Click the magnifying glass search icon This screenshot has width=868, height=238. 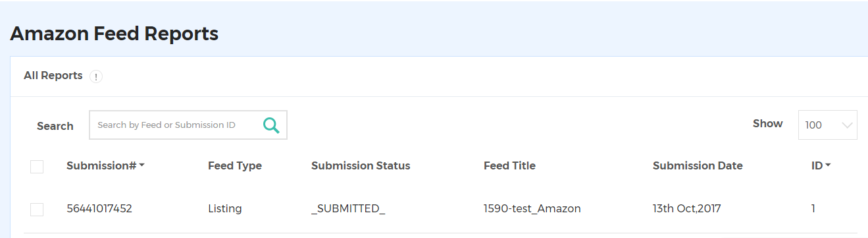click(x=271, y=125)
